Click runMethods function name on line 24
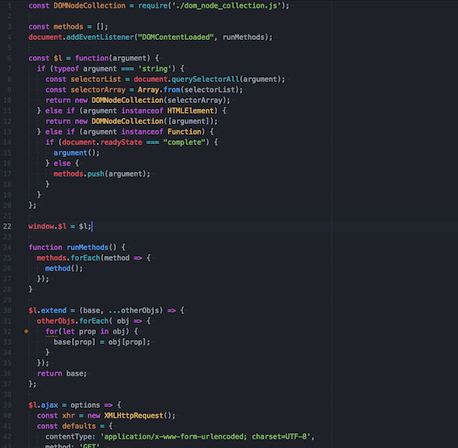 [87, 247]
